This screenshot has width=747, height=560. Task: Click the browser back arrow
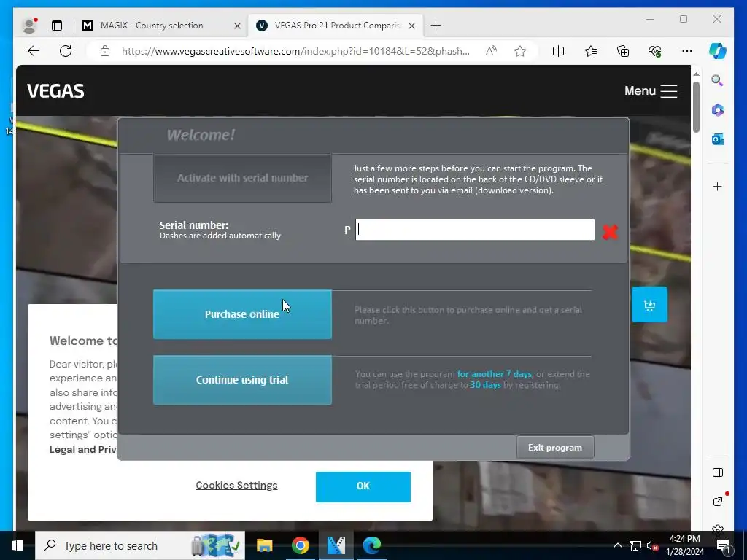(x=34, y=51)
